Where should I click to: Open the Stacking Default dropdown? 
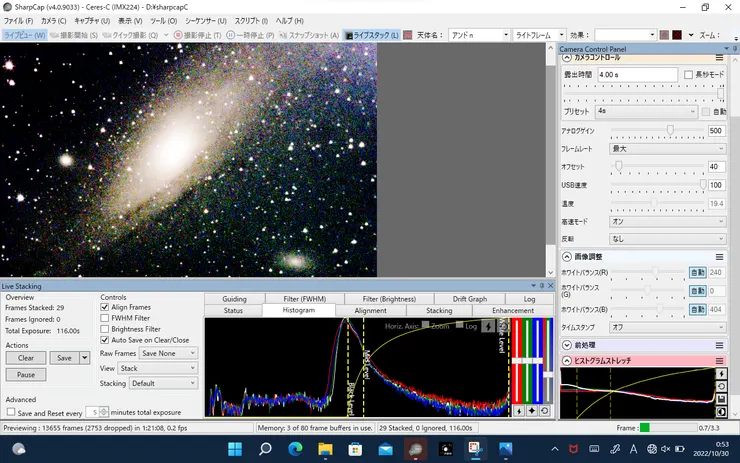point(163,383)
